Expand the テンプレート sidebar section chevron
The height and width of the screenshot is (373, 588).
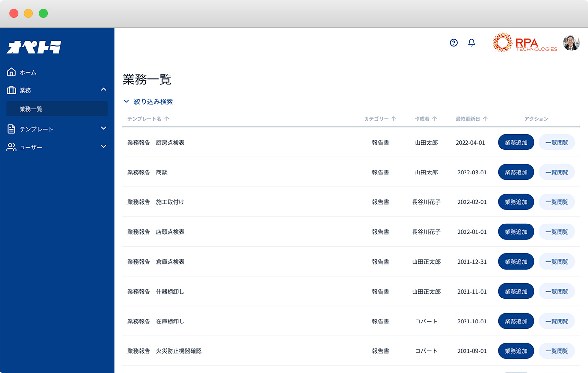click(103, 128)
